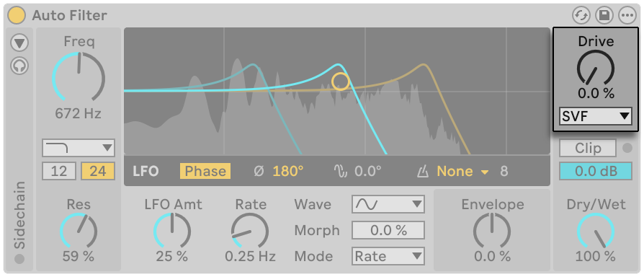The height and width of the screenshot is (277, 644).
Task: Click the 59 % resonance value
Action: (x=79, y=257)
